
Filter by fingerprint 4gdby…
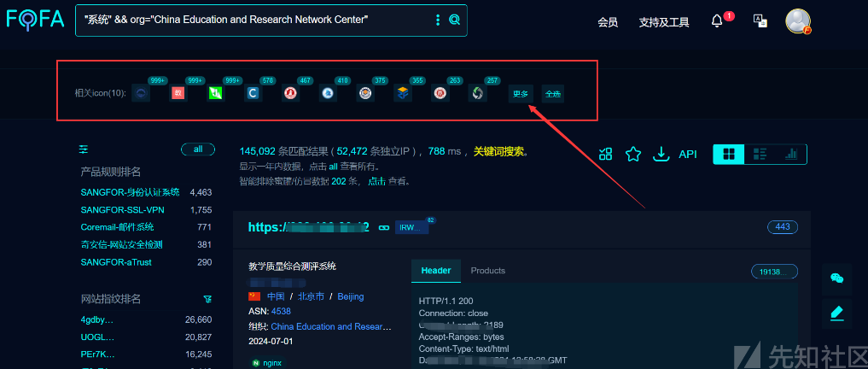click(x=97, y=319)
